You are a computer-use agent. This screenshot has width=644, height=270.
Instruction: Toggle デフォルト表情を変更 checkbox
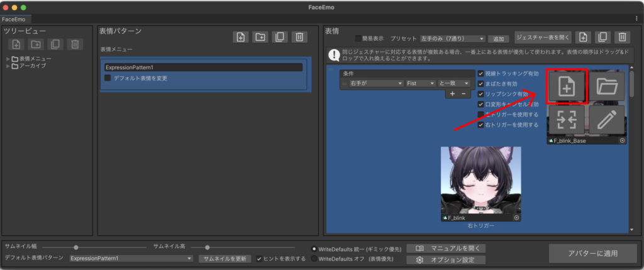tap(108, 78)
